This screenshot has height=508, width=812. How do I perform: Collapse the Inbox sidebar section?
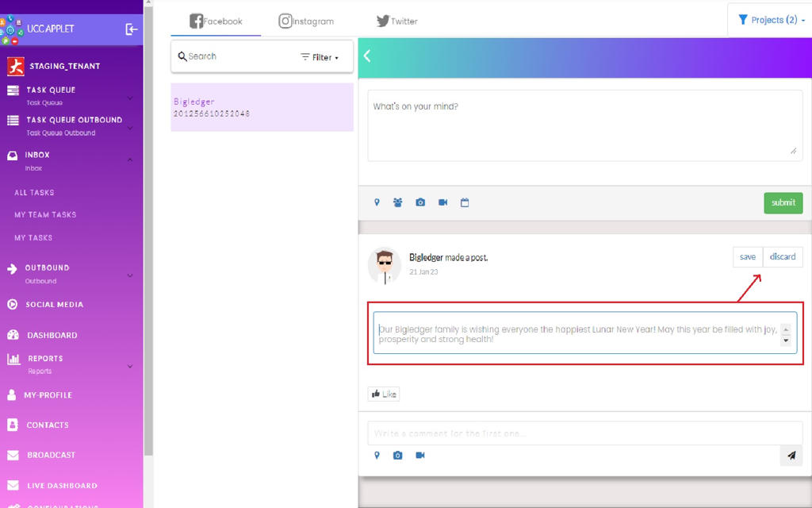[130, 160]
